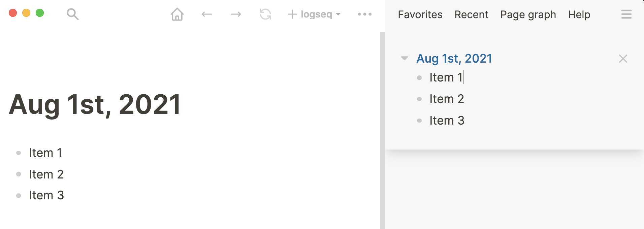The height and width of the screenshot is (229, 644).
Task: Open the Page graph view
Action: (528, 14)
